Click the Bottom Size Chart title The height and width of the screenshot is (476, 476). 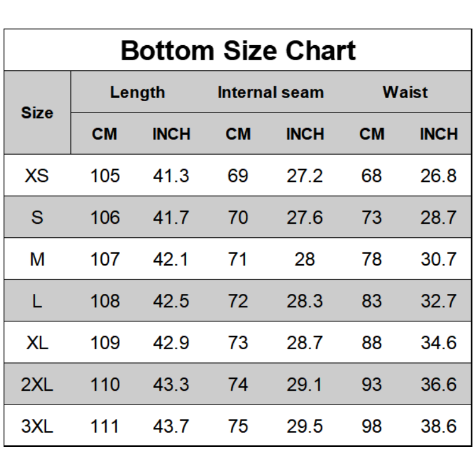tap(238, 51)
